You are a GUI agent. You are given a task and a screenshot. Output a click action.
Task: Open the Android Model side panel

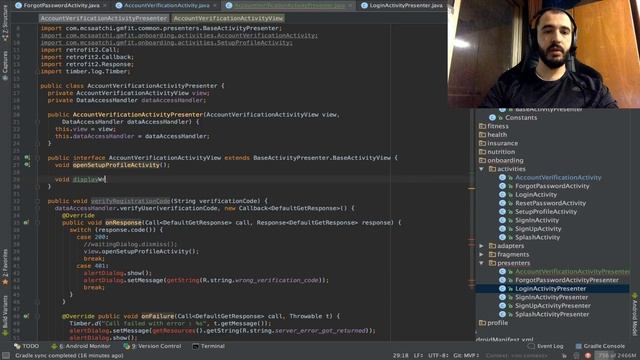coord(635,314)
